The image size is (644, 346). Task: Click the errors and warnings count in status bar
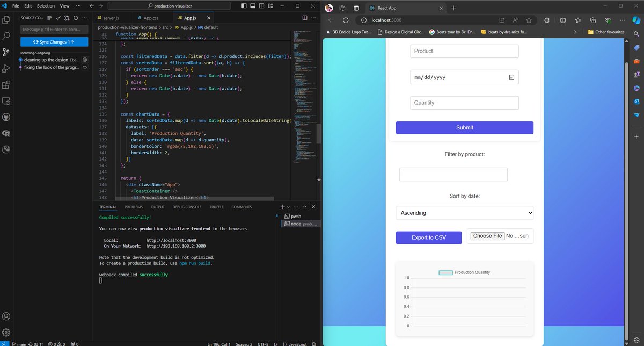tap(57, 343)
